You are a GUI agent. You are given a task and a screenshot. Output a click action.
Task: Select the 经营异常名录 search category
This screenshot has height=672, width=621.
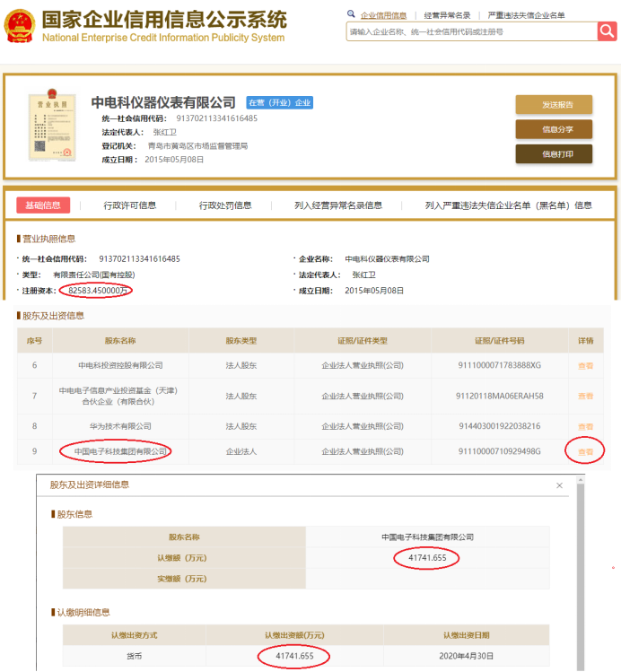click(447, 15)
